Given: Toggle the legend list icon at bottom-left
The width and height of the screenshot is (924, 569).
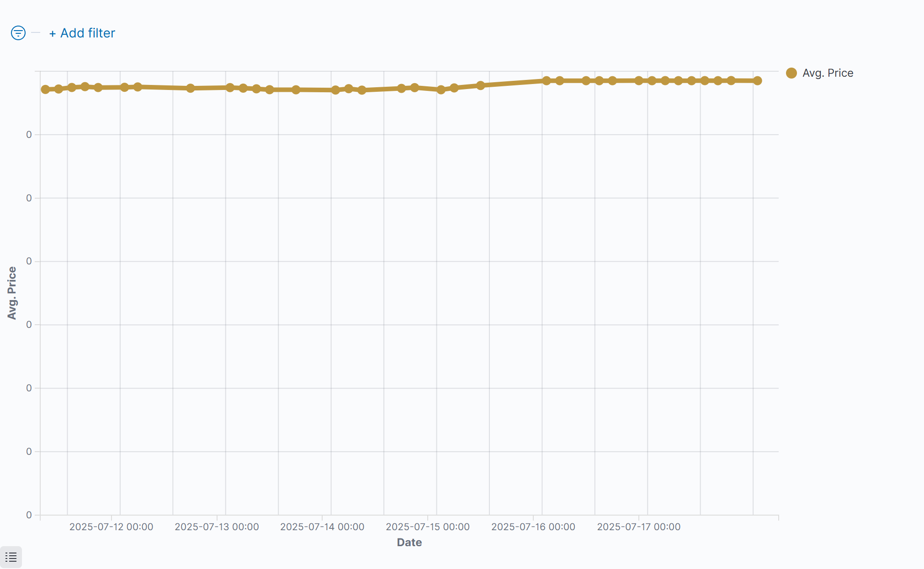Looking at the screenshot, I should pos(11,557).
